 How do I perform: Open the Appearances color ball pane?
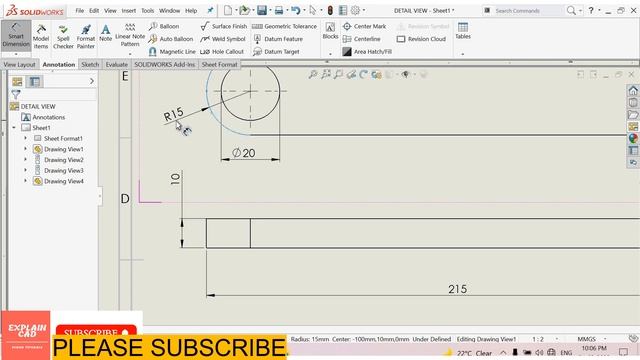tap(633, 138)
